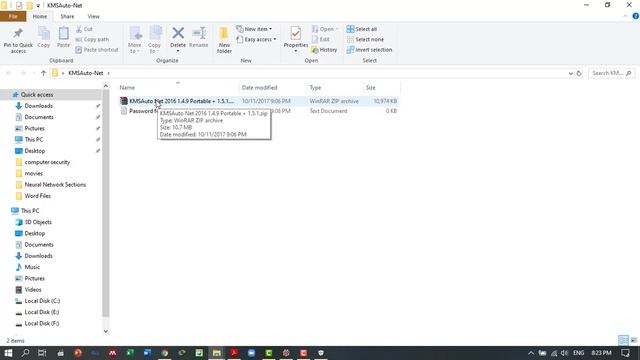The width and height of the screenshot is (640, 360).
Task: Open 3D Objects under This PC
Action: [38, 222]
